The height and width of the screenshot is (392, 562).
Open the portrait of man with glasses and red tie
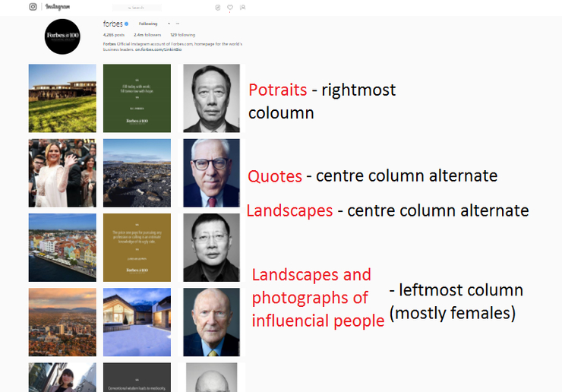211,173
